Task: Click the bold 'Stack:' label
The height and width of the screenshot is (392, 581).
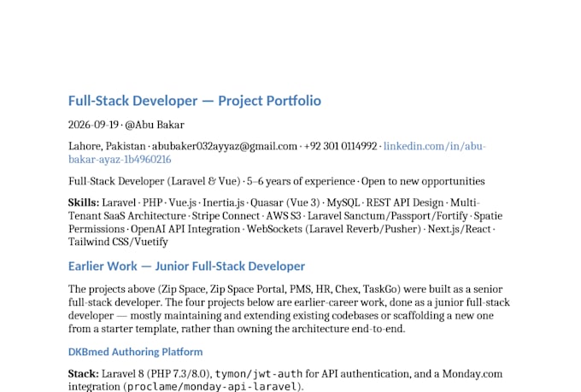Action: tap(84, 374)
